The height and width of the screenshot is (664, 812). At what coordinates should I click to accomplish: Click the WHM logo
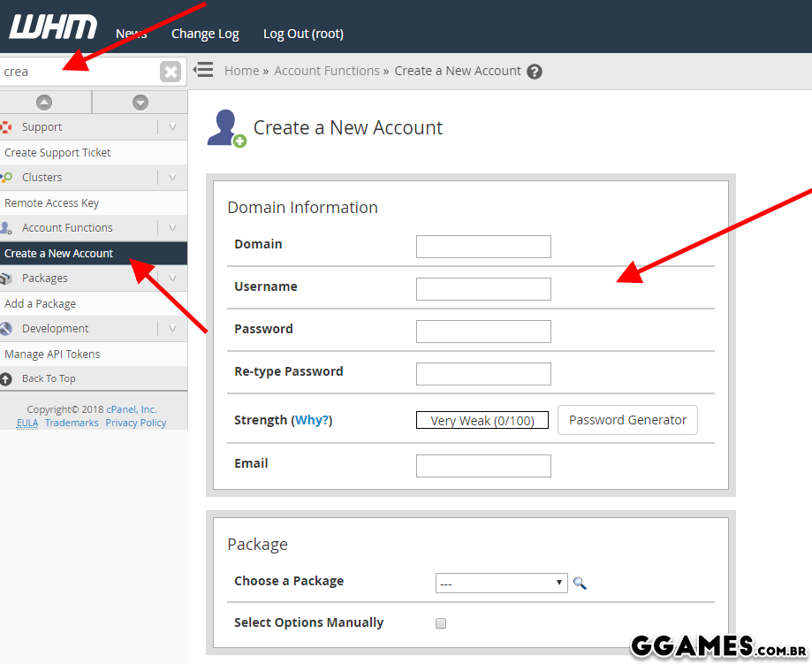51,28
